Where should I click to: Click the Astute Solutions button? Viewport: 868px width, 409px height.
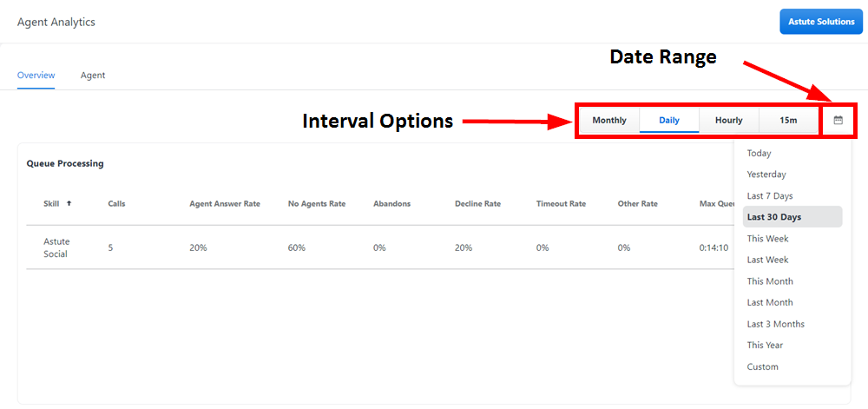click(821, 22)
